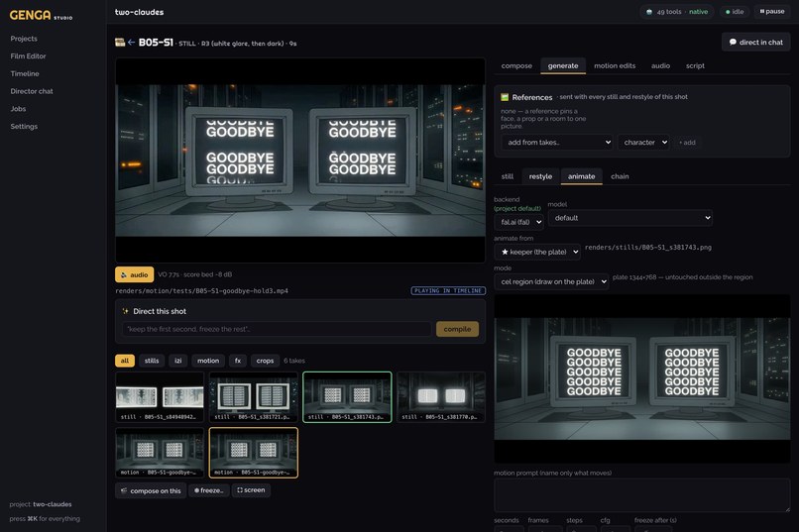Open the 'add from takes..' dropdown
The height and width of the screenshot is (532, 799).
pyautogui.click(x=557, y=142)
